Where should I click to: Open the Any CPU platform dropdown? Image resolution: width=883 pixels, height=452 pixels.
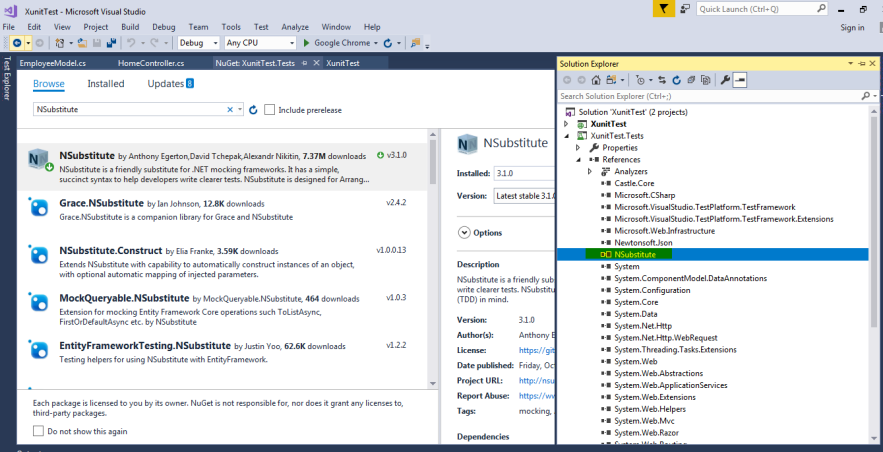pyautogui.click(x=260, y=44)
